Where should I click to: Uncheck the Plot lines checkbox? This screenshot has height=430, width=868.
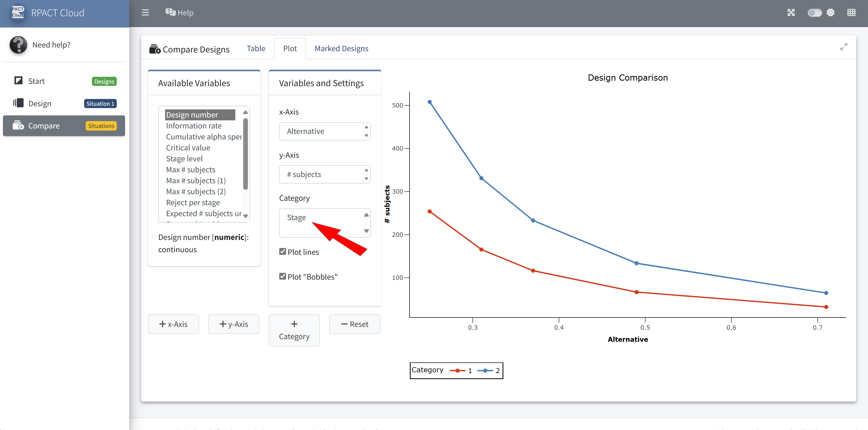283,251
